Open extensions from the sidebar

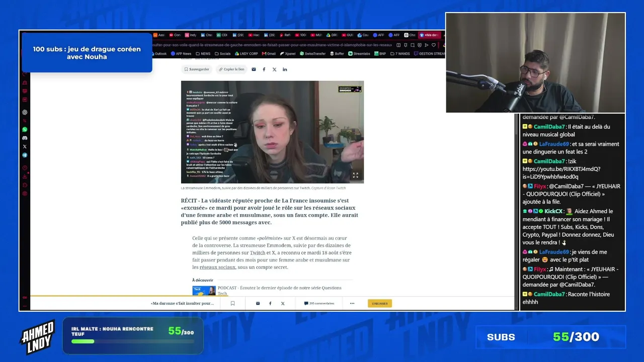click(x=25, y=185)
